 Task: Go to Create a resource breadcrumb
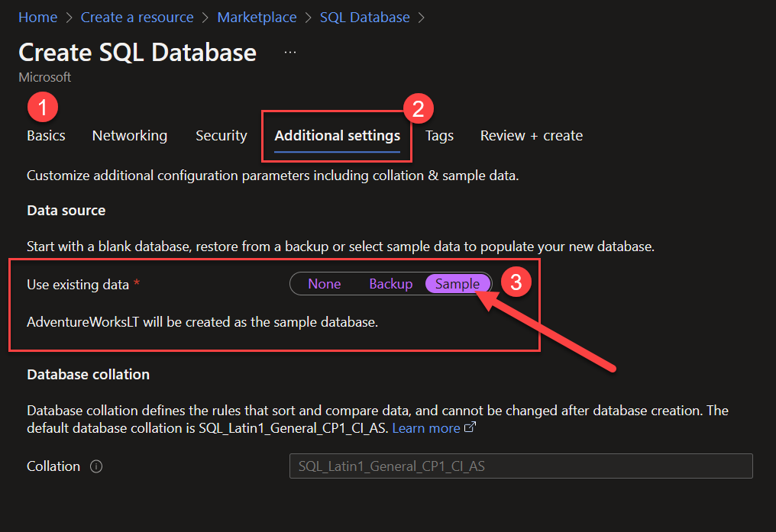[x=137, y=18]
